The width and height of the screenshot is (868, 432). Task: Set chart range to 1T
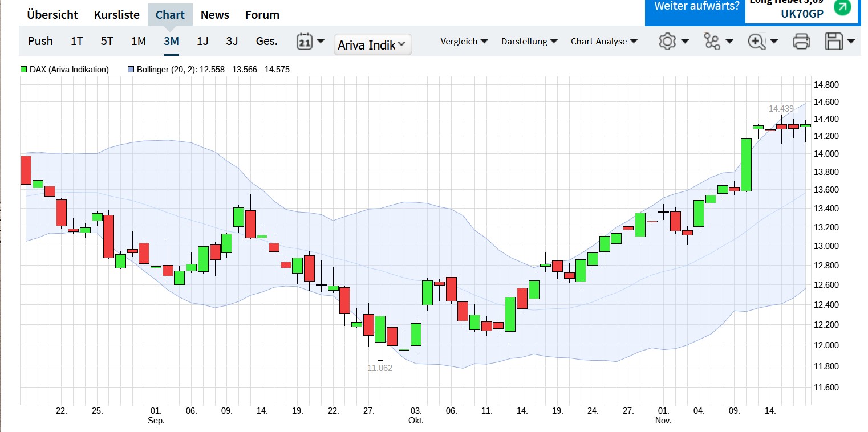point(77,41)
